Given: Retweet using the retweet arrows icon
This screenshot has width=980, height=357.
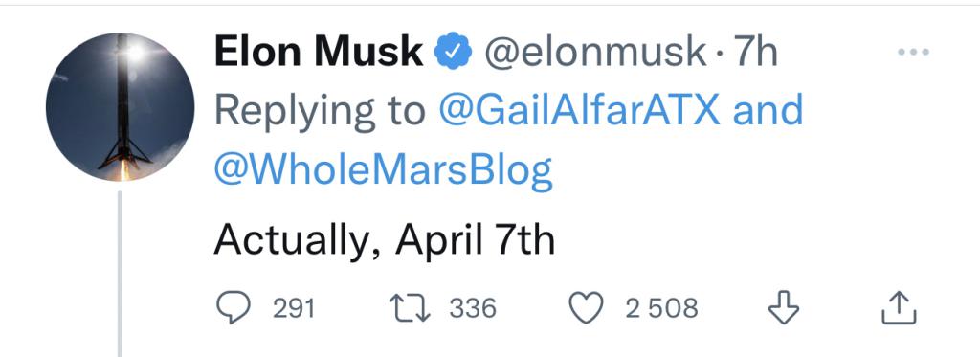Looking at the screenshot, I should click(410, 308).
